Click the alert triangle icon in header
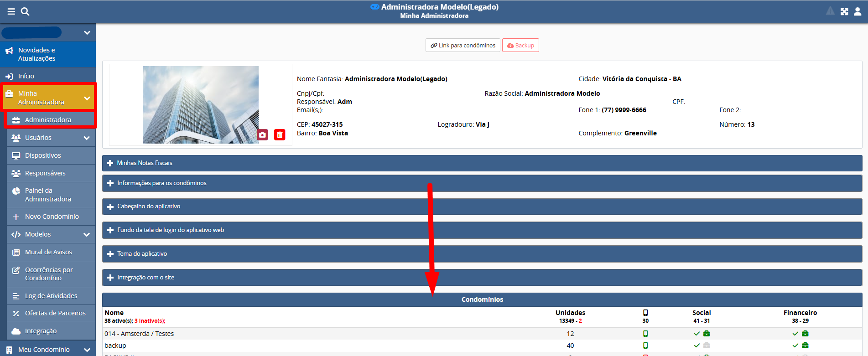868x356 pixels. (x=830, y=11)
